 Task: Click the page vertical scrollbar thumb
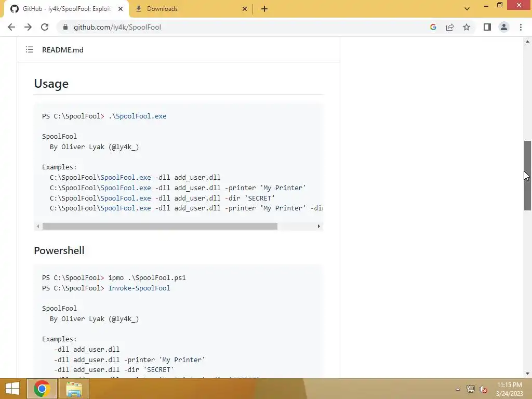pyautogui.click(x=527, y=176)
